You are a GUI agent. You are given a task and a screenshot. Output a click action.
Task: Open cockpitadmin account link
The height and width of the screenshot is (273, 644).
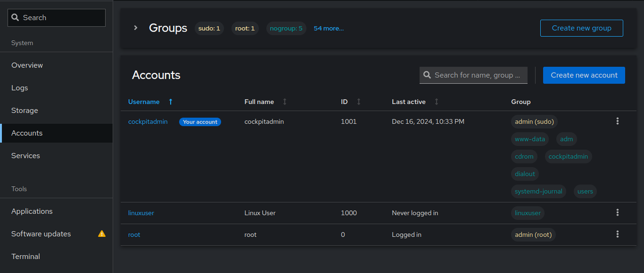coord(148,122)
